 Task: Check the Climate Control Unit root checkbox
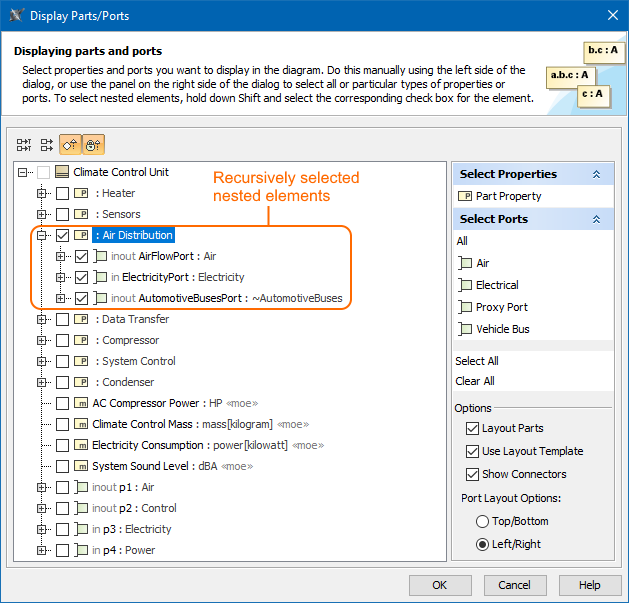[x=43, y=173]
